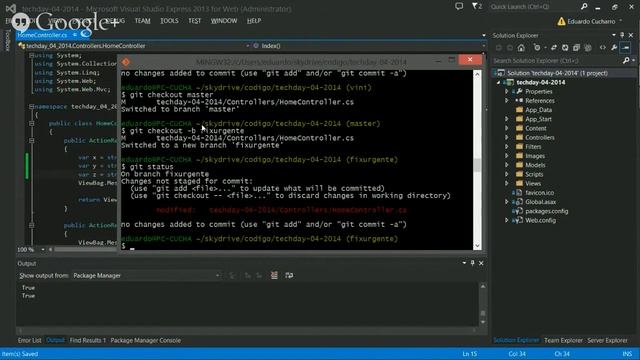Collapse All items in Solution Explorer
Image resolution: width=640 pixels, height=360 pixels.
click(x=576, y=48)
